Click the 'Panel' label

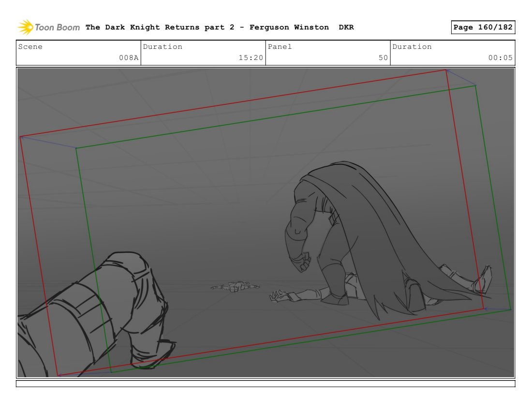pyautogui.click(x=280, y=47)
